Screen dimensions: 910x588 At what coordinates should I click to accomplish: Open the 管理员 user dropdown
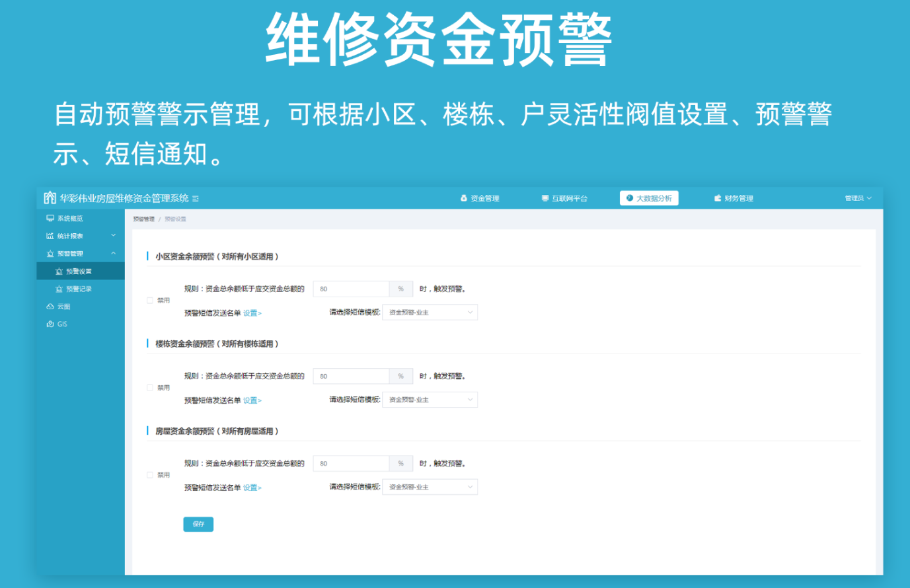click(x=858, y=198)
